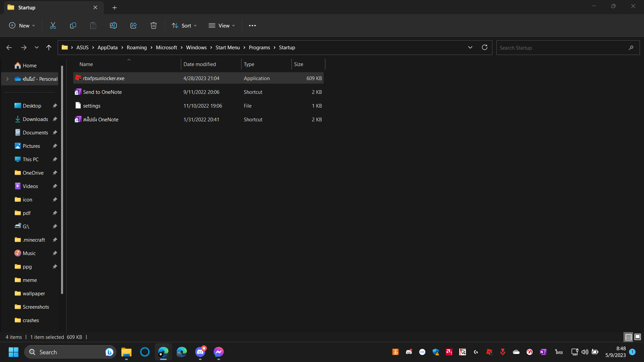The height and width of the screenshot is (362, 644).
Task: Click the navigation pane scrollbar
Action: [x=62, y=180]
